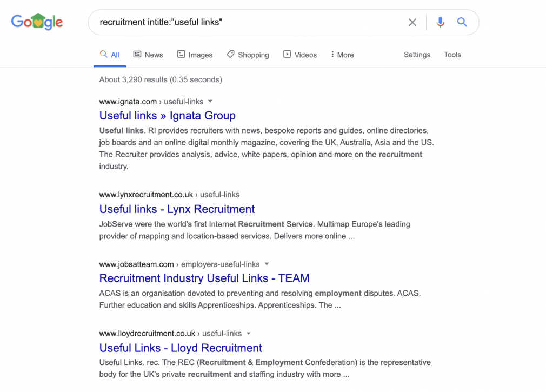Viewport: 546px width, 392px height.
Task: Open Useful links » Ignata Group result
Action: [x=167, y=116]
